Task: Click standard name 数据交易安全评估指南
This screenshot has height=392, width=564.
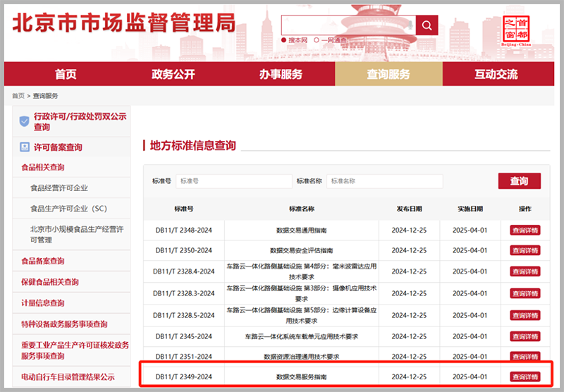Action: 302,250
